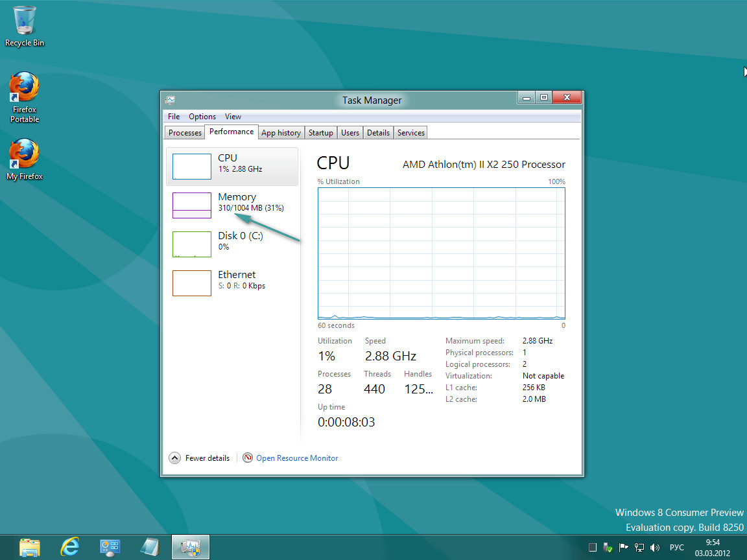Switch input language via РУС indicator
The image size is (747, 560).
click(x=676, y=548)
